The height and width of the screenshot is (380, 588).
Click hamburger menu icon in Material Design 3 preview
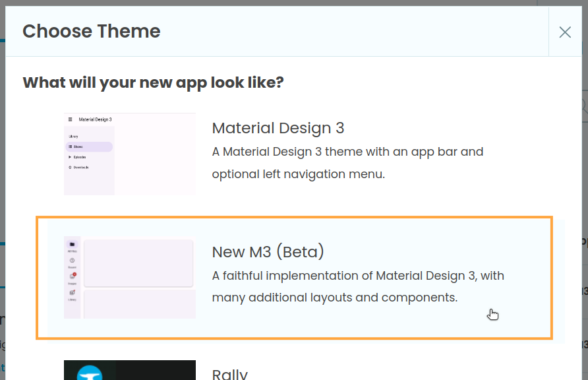pos(71,119)
